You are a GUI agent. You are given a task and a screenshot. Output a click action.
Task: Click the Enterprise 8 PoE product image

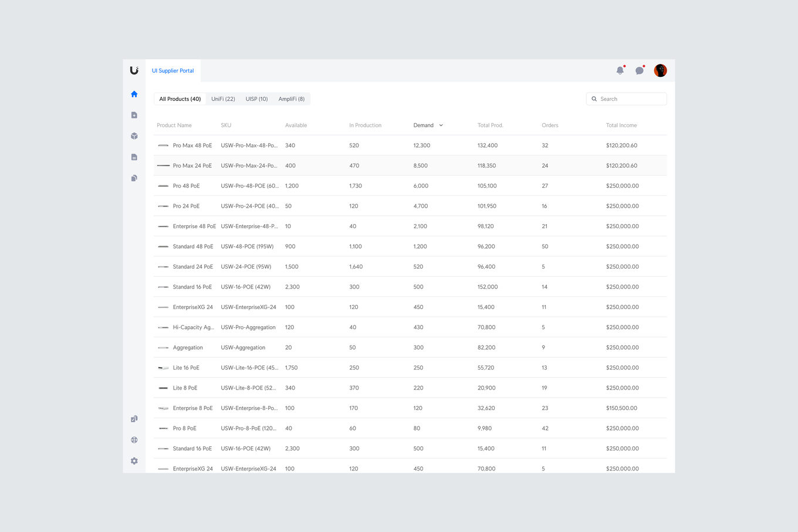[x=163, y=408]
